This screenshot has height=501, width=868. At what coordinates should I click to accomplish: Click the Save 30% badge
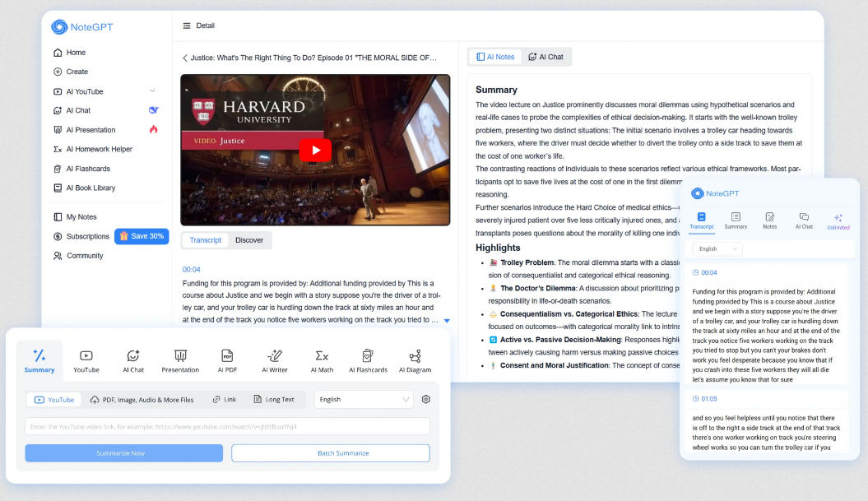[x=142, y=236]
